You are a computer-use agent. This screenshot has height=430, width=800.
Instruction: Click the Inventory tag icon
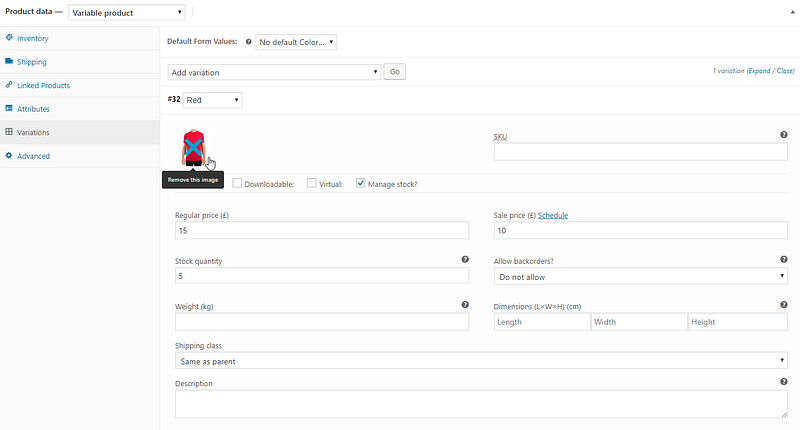9,37
